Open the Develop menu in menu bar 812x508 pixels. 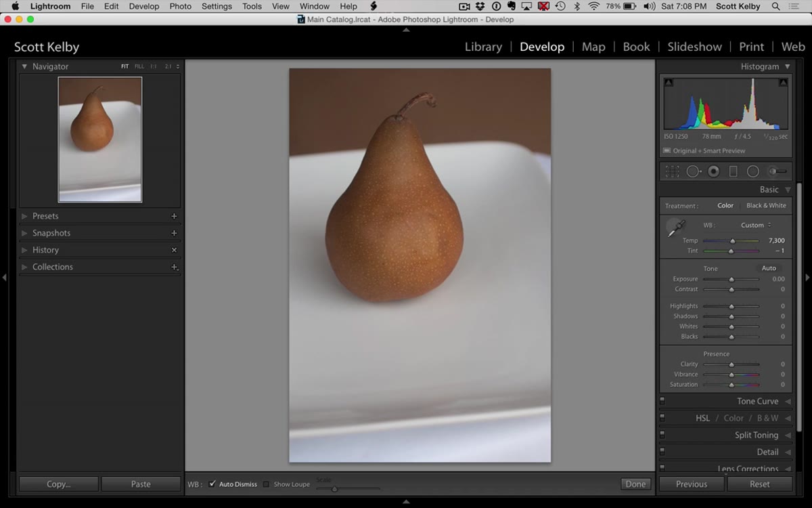[144, 6]
